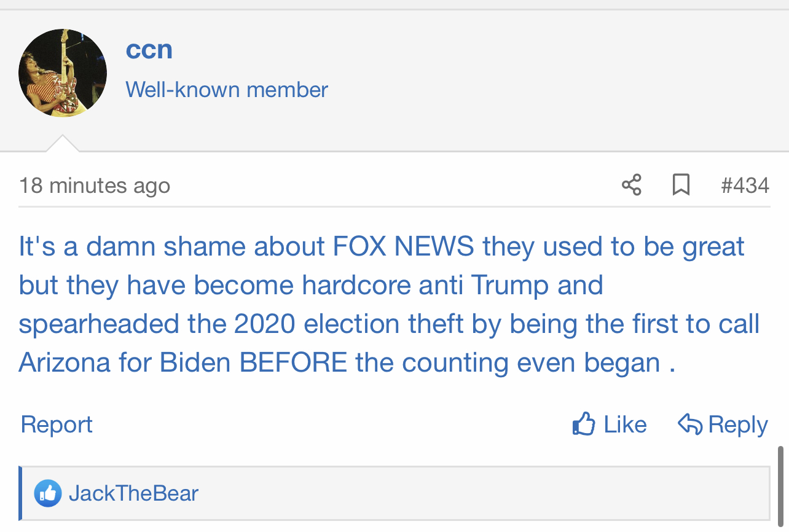
Task: Click the curved reply arrow icon
Action: (690, 424)
